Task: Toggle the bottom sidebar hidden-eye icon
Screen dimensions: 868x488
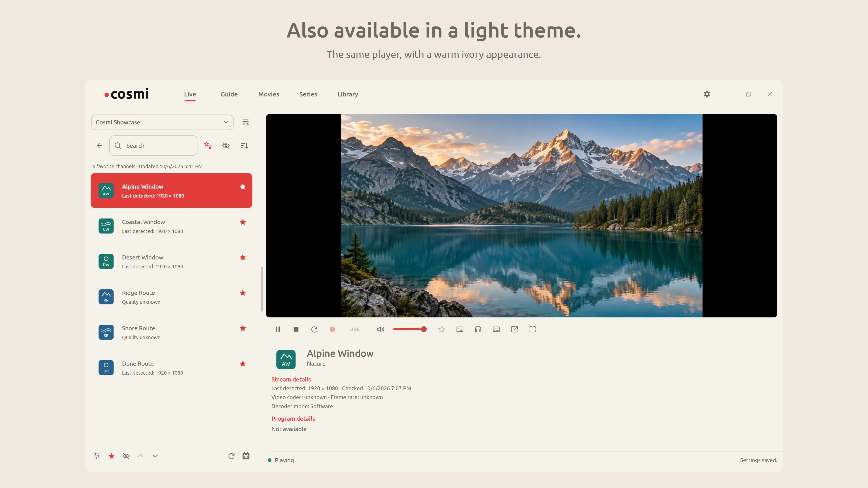Action: [x=126, y=456]
